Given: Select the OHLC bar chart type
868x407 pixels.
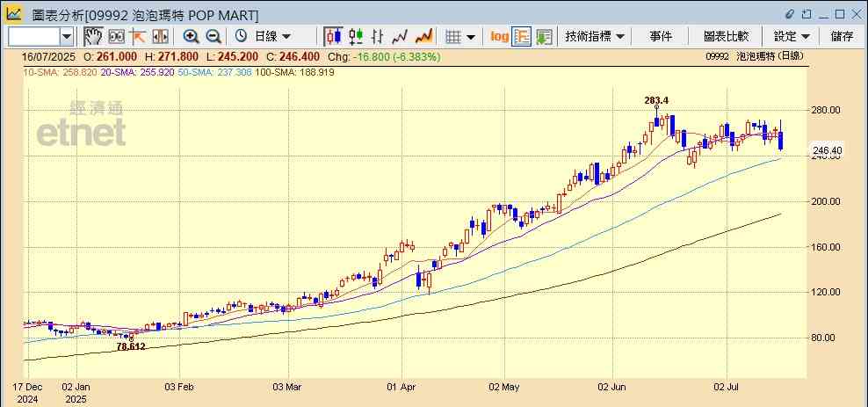Looking at the screenshot, I should 378,37.
